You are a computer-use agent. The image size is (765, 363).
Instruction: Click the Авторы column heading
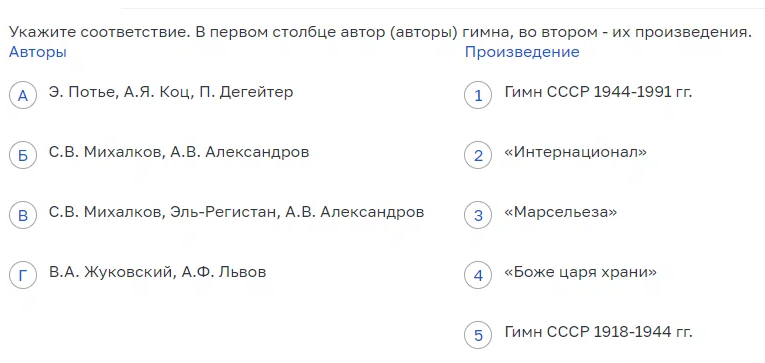tap(38, 52)
